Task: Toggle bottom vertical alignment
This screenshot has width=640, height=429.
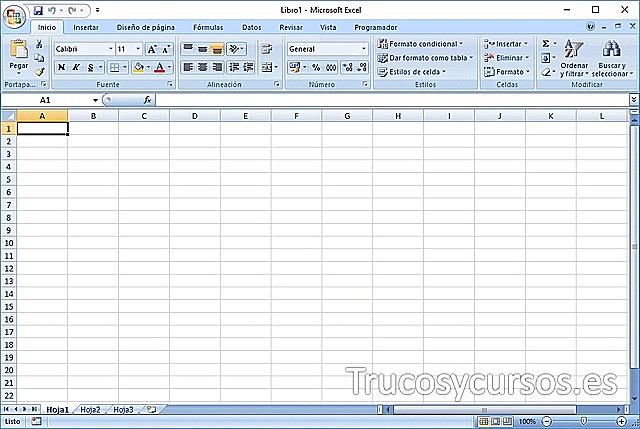Action: point(217,49)
